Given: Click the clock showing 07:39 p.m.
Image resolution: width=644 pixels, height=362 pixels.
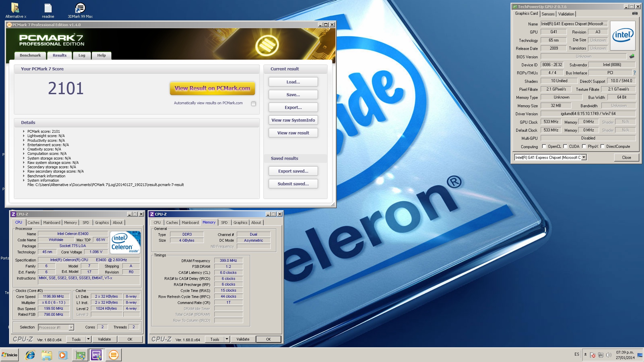Looking at the screenshot, I should pos(625,352).
